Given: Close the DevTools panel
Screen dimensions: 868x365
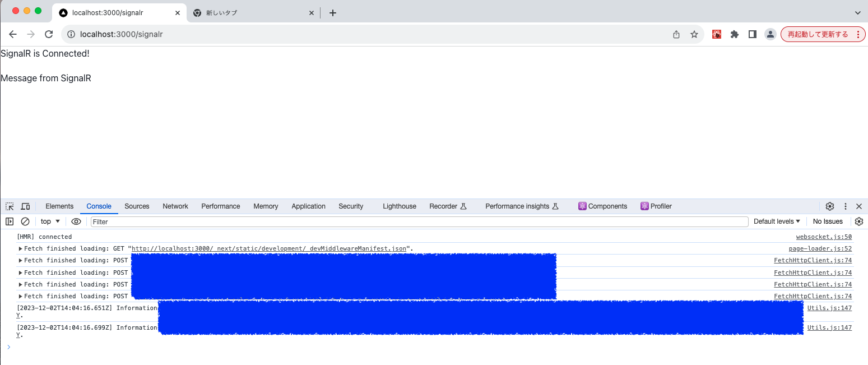Looking at the screenshot, I should point(859,206).
